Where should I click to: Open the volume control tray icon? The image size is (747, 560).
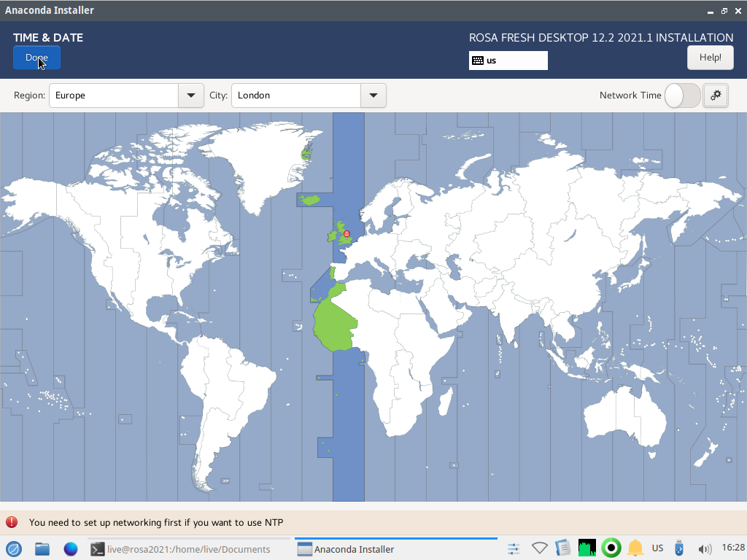click(x=704, y=548)
